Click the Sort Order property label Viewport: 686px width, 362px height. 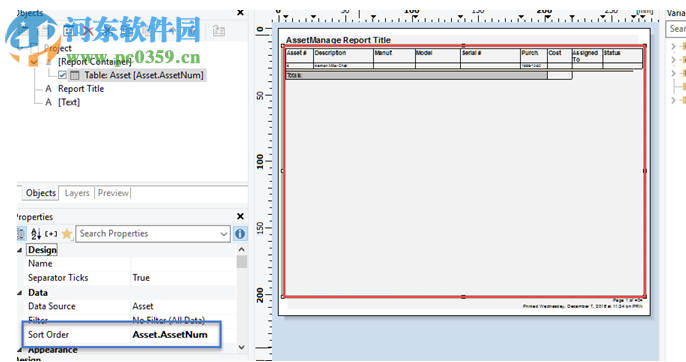(48, 335)
